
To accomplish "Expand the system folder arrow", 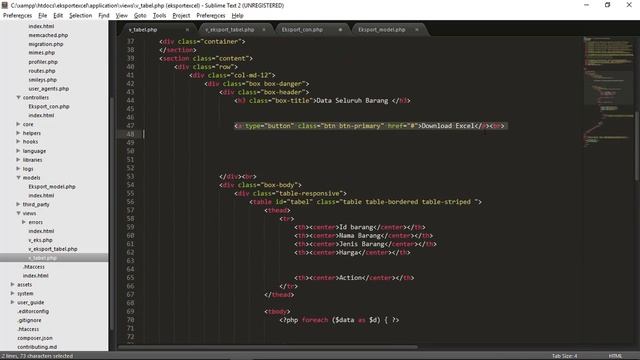I will [x=12, y=293].
